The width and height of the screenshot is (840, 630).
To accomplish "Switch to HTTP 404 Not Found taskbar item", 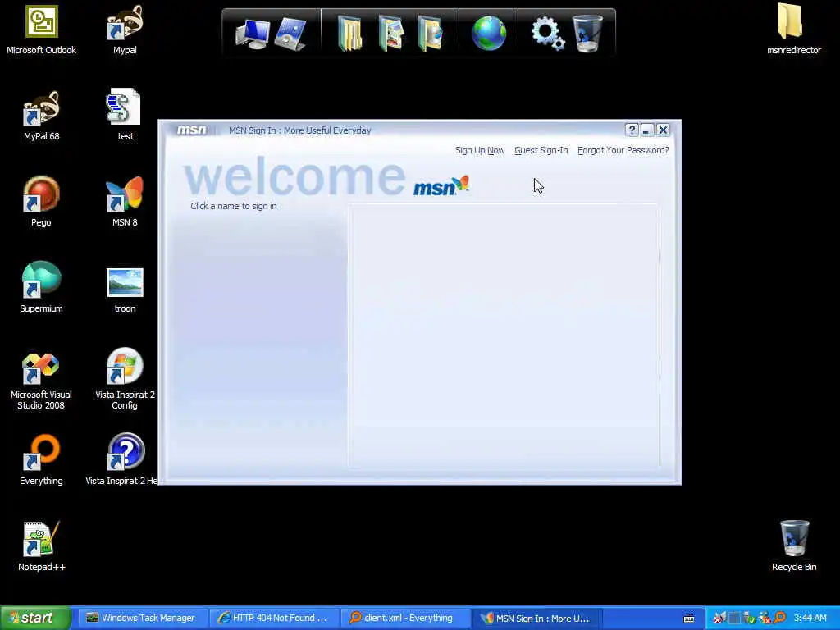I will tap(273, 619).
